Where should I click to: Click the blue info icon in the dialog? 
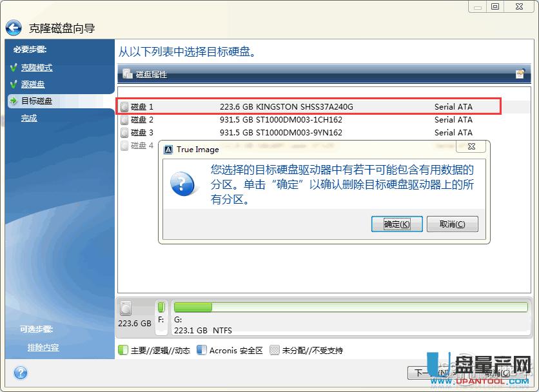point(184,183)
